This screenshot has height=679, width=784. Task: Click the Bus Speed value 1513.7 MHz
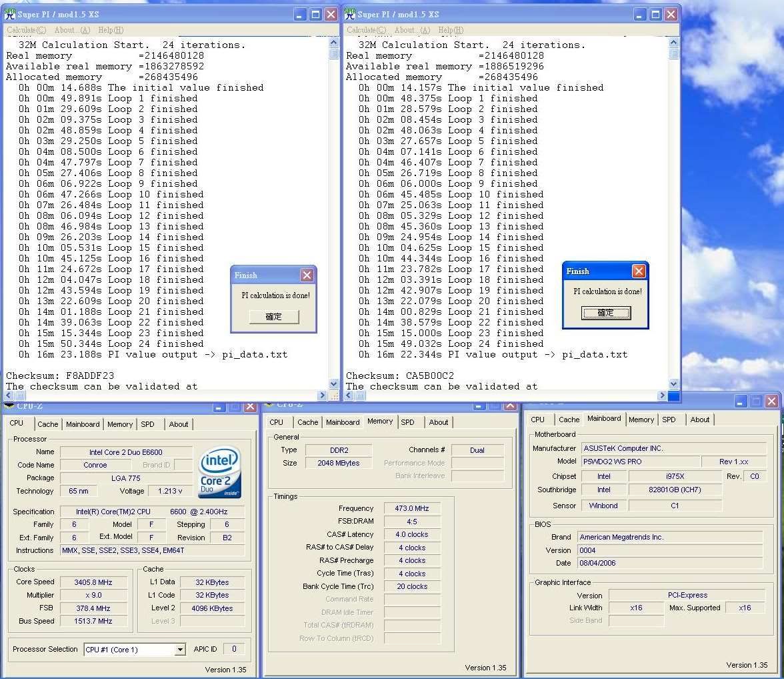tap(93, 621)
